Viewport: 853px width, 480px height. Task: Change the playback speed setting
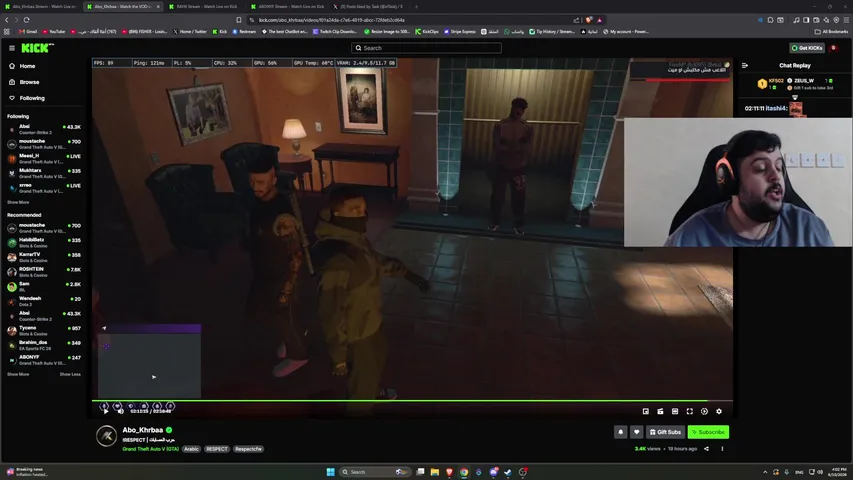point(704,411)
